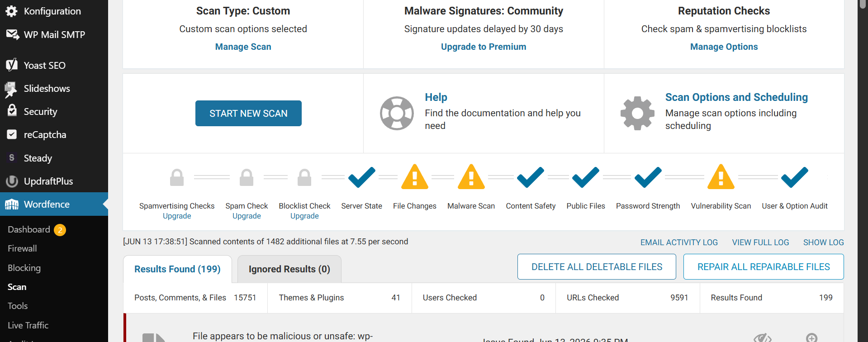Click the scan status log line text
The image size is (868, 342).
(266, 242)
